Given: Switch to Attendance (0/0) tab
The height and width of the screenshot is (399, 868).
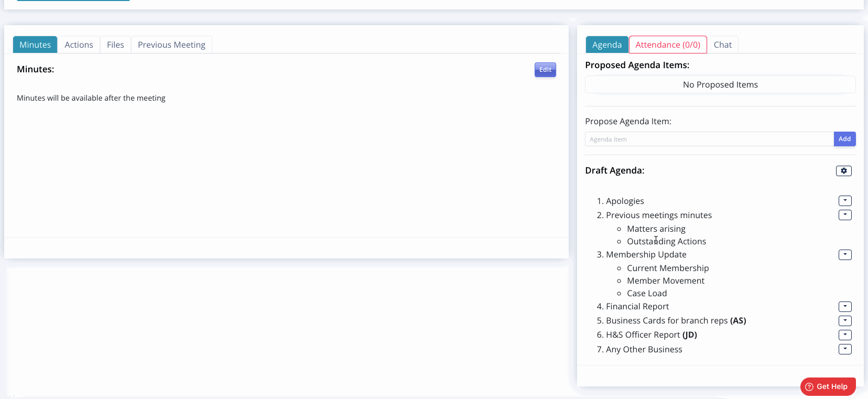Looking at the screenshot, I should pyautogui.click(x=667, y=45).
